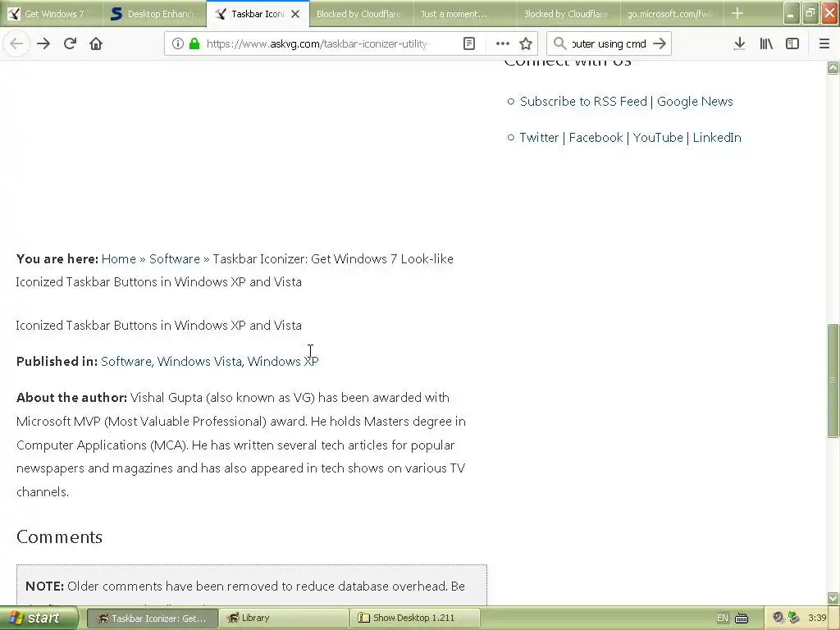Open a new tab with plus button
The image size is (840, 630).
coord(737,13)
